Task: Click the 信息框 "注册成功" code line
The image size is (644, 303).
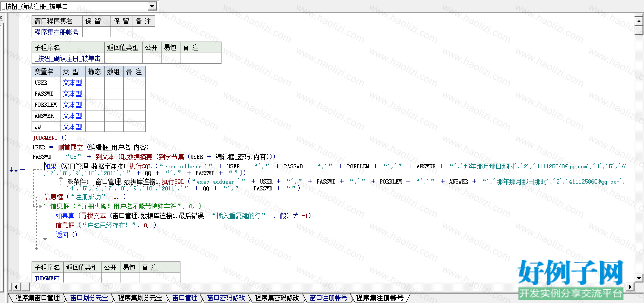Action: point(85,197)
